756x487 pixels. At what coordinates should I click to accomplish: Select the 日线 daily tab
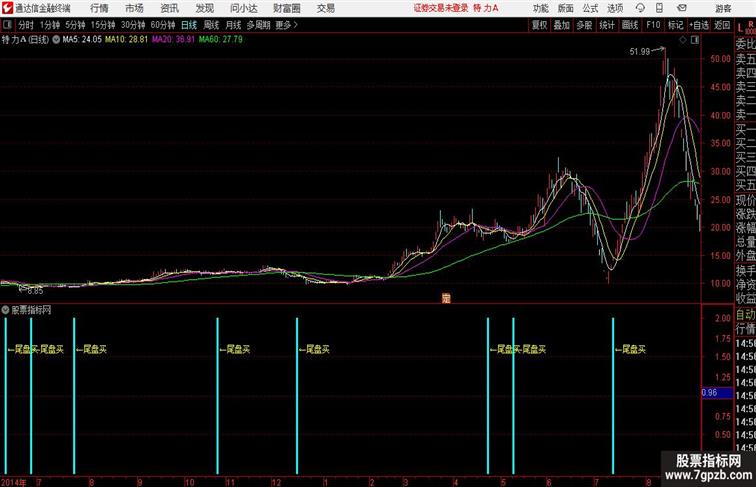[189, 25]
